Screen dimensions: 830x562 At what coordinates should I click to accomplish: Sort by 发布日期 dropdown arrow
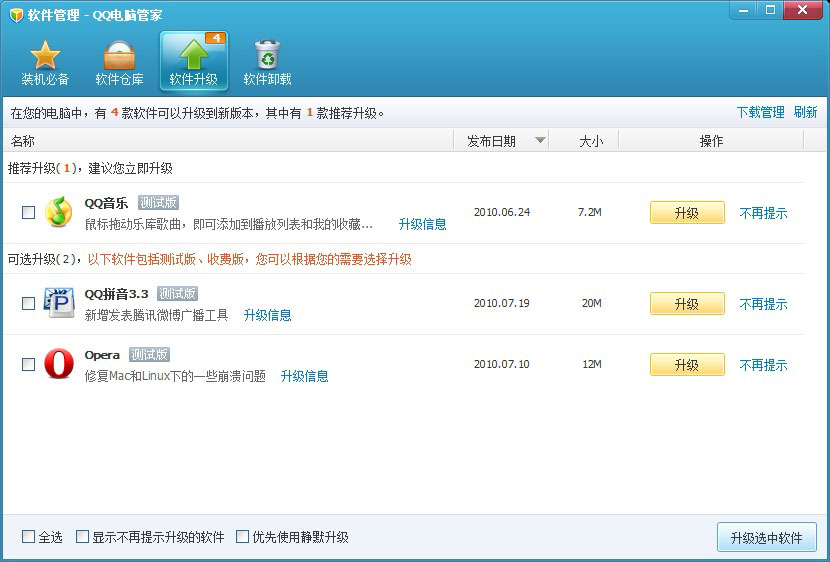pos(540,141)
